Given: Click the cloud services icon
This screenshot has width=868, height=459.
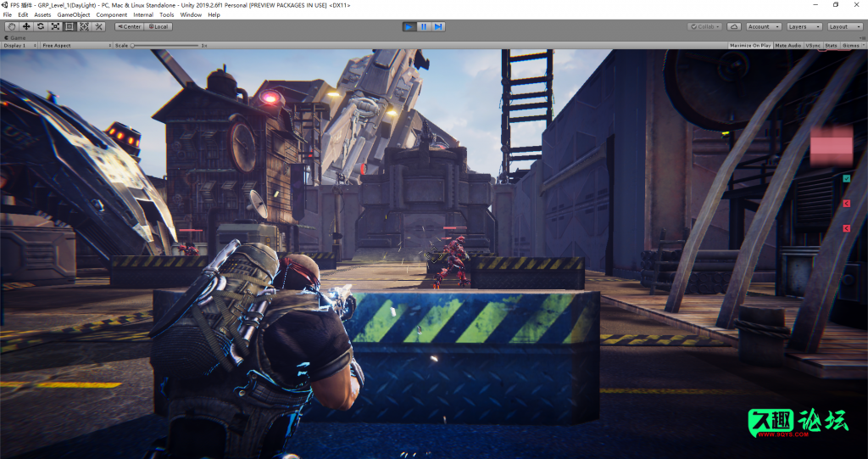Looking at the screenshot, I should coord(734,26).
